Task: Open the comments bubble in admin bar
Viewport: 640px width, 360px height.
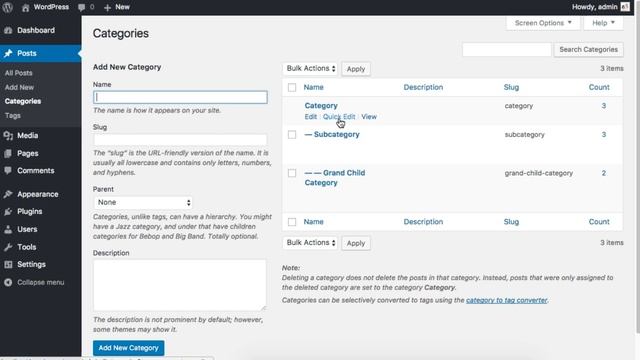Action: pyautogui.click(x=82, y=7)
